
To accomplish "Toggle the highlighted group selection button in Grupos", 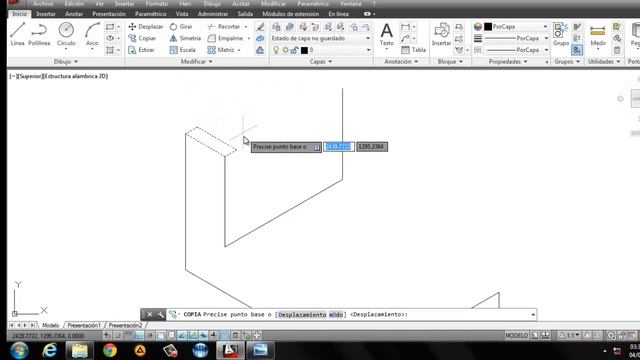I will coord(577,50).
